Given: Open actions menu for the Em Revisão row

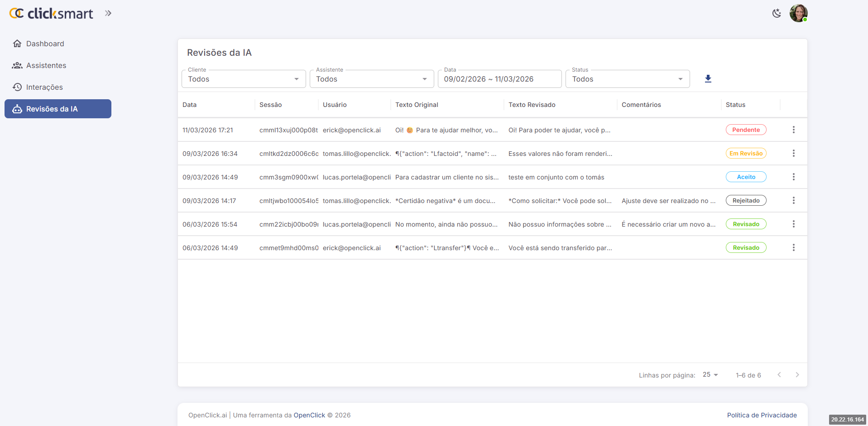Looking at the screenshot, I should pyautogui.click(x=793, y=154).
